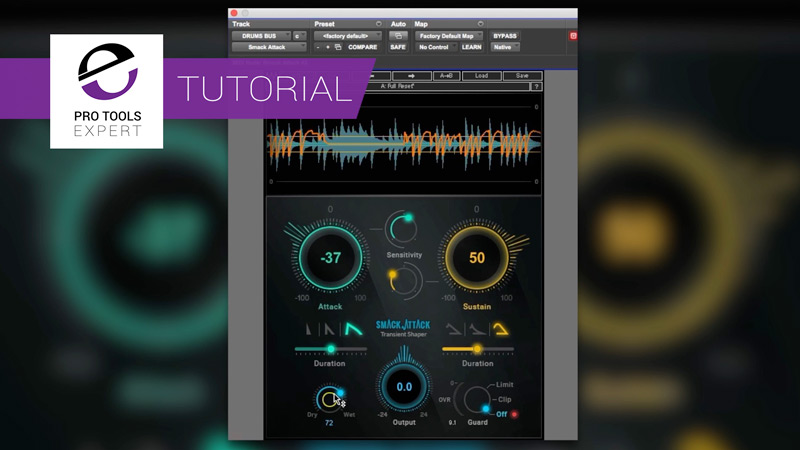Click the Guard knob
The width and height of the screenshot is (800, 450).
pos(477,399)
